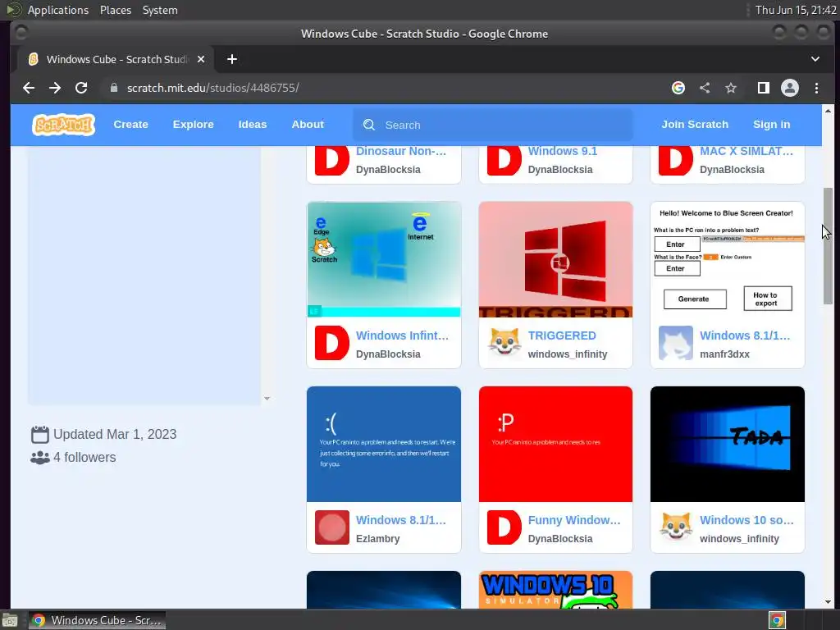Click the Scratch logo
This screenshot has width=840, height=630.
click(64, 125)
